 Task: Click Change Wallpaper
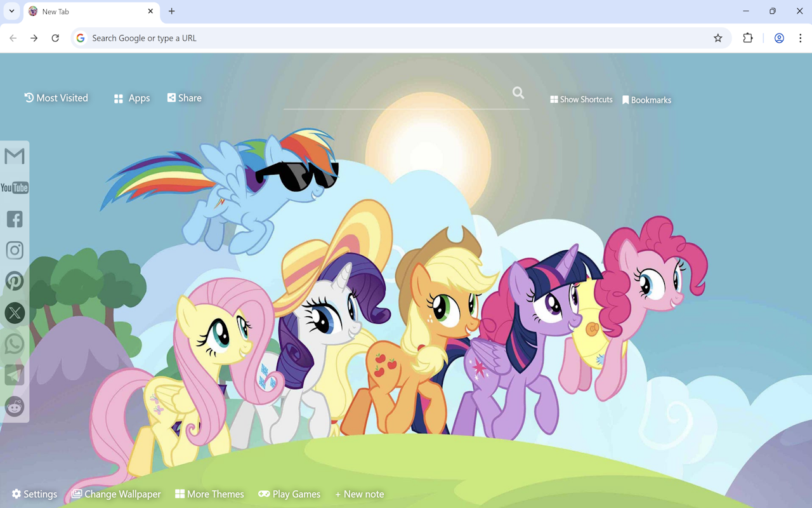pyautogui.click(x=116, y=494)
